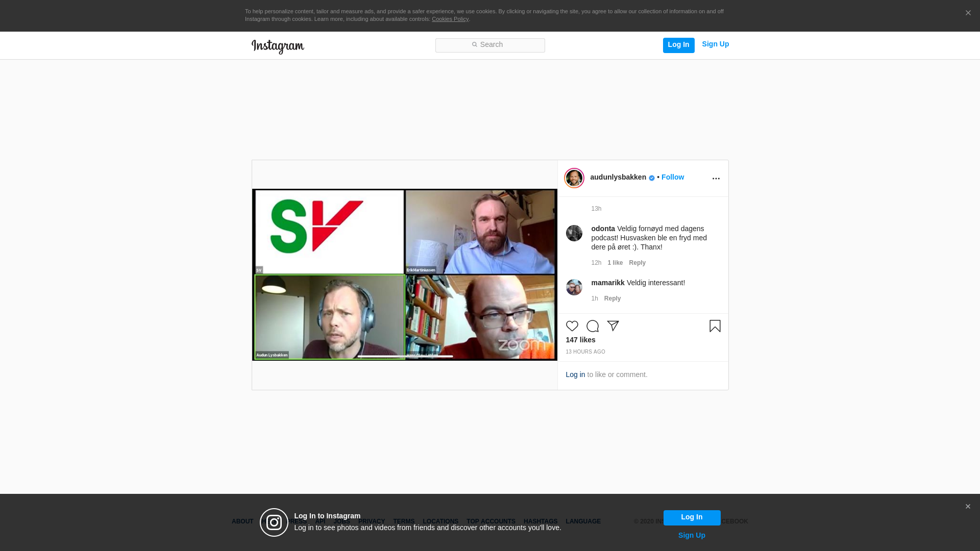This screenshot has width=980, height=551.
Task: Click the 13h caption timestamp
Action: coord(596,209)
